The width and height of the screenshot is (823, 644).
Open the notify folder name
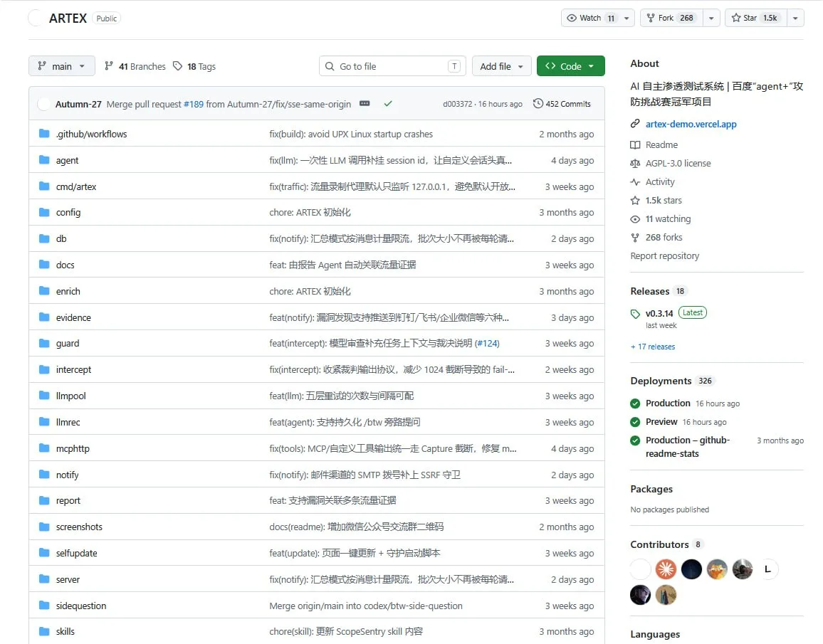pyautogui.click(x=67, y=475)
